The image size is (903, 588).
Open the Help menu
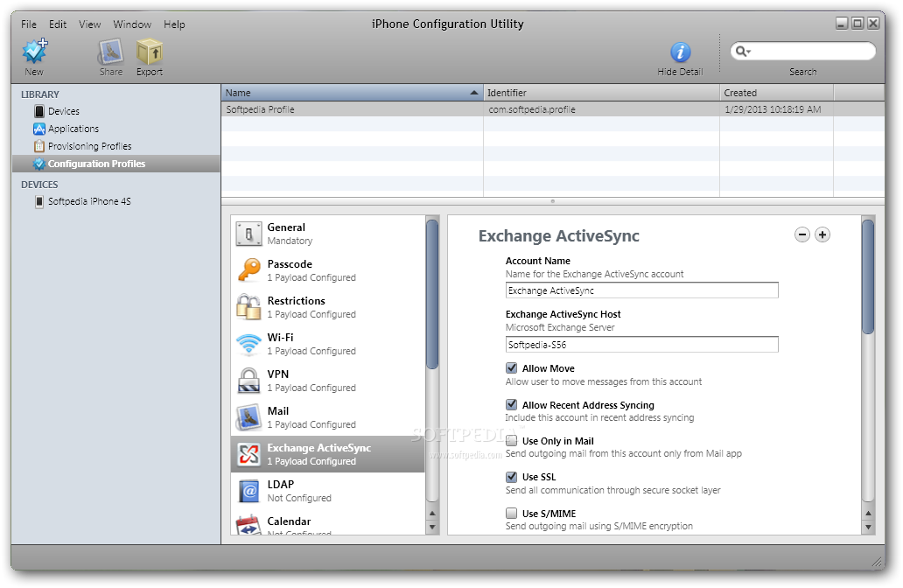(x=174, y=24)
